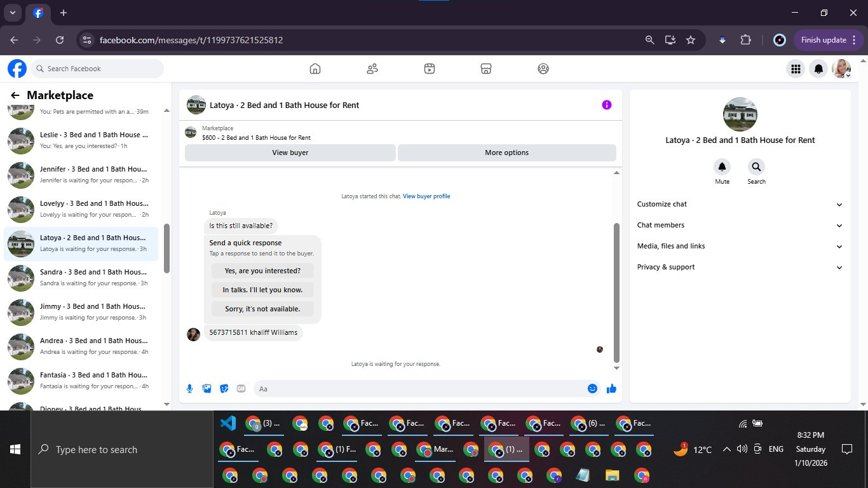Click the voice clip microphone icon

189,389
